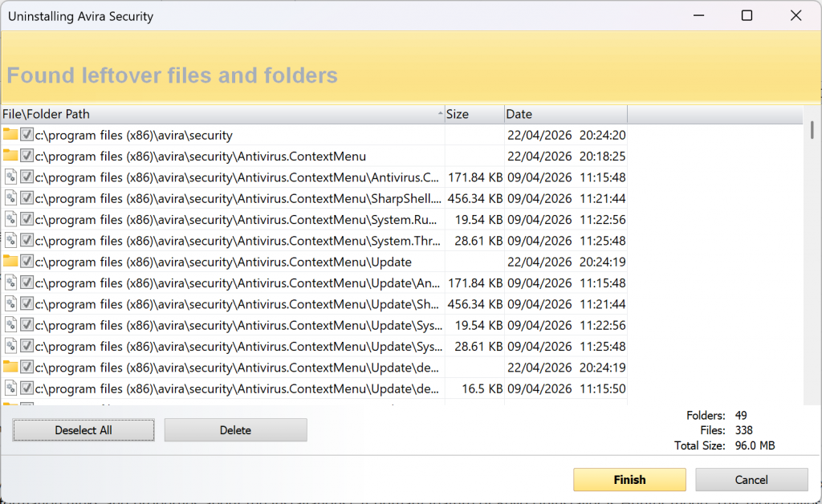
Task: Delete the selected leftover files
Action: [235, 430]
